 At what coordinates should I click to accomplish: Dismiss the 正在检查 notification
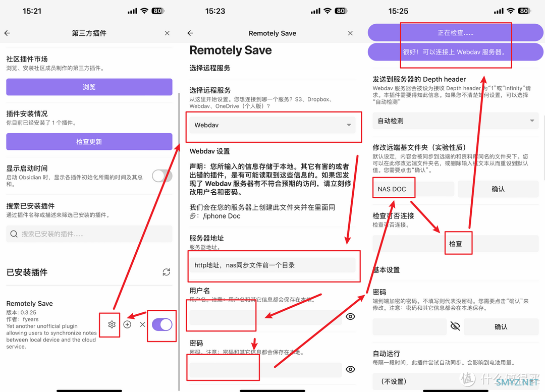pos(456,33)
